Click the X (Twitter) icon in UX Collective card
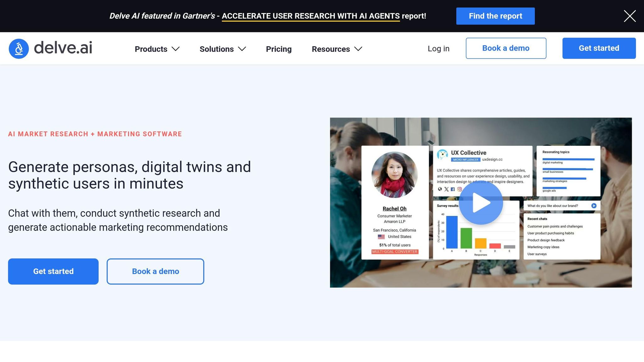Image resolution: width=644 pixels, height=362 pixels. click(x=446, y=189)
